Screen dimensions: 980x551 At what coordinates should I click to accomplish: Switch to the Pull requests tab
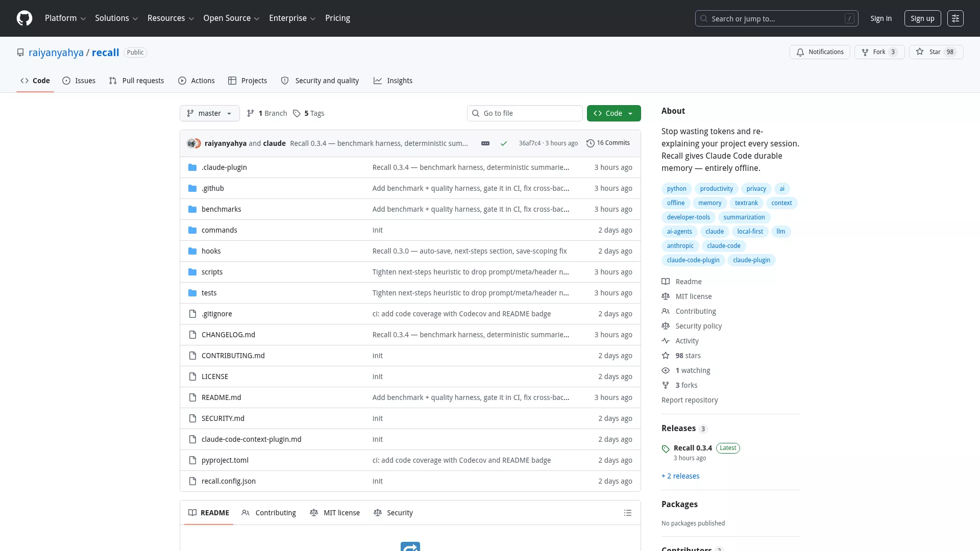136,81
